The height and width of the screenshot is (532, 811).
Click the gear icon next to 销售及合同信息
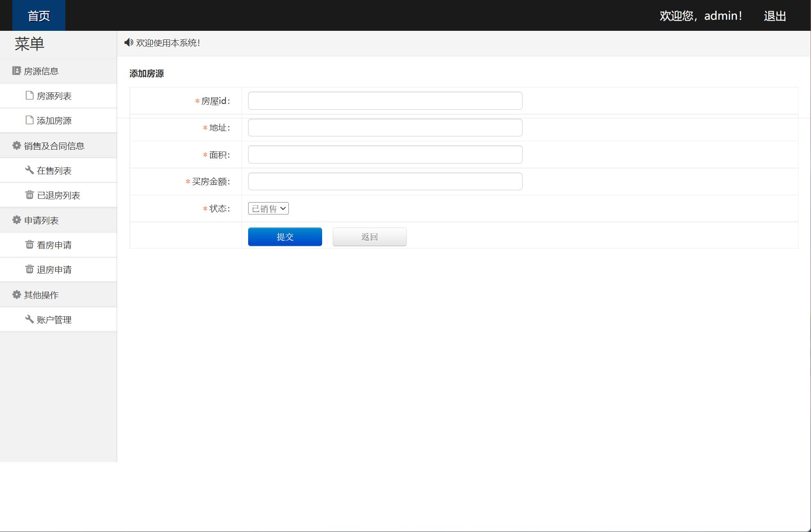16,146
